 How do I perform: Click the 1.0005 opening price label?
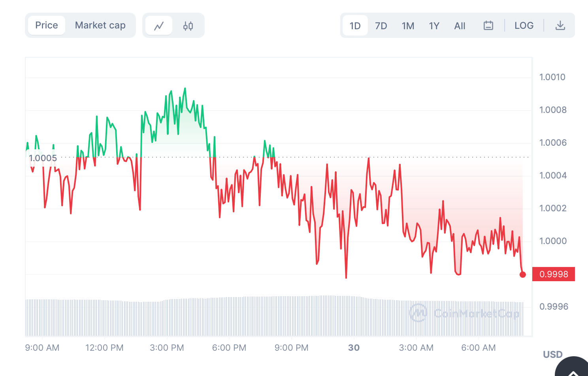coord(43,158)
